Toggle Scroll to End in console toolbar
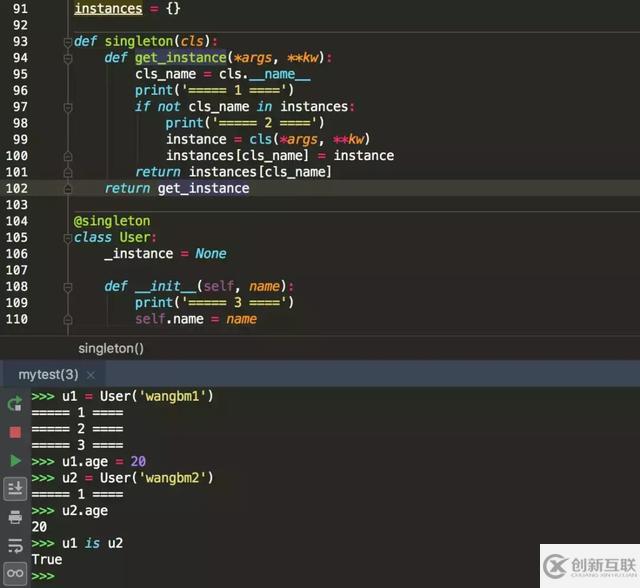The width and height of the screenshot is (640, 588). coord(15,489)
